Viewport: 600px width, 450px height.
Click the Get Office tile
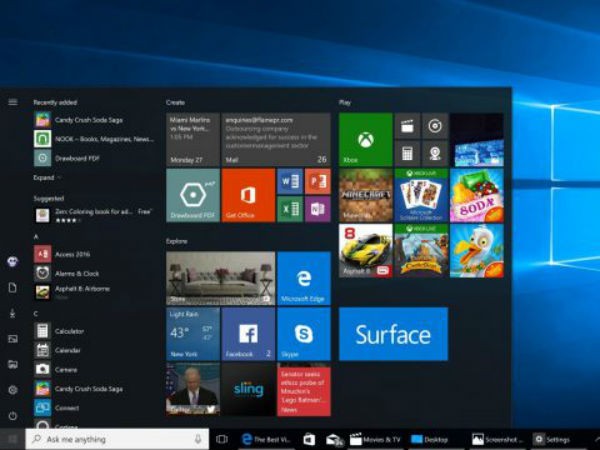point(247,194)
